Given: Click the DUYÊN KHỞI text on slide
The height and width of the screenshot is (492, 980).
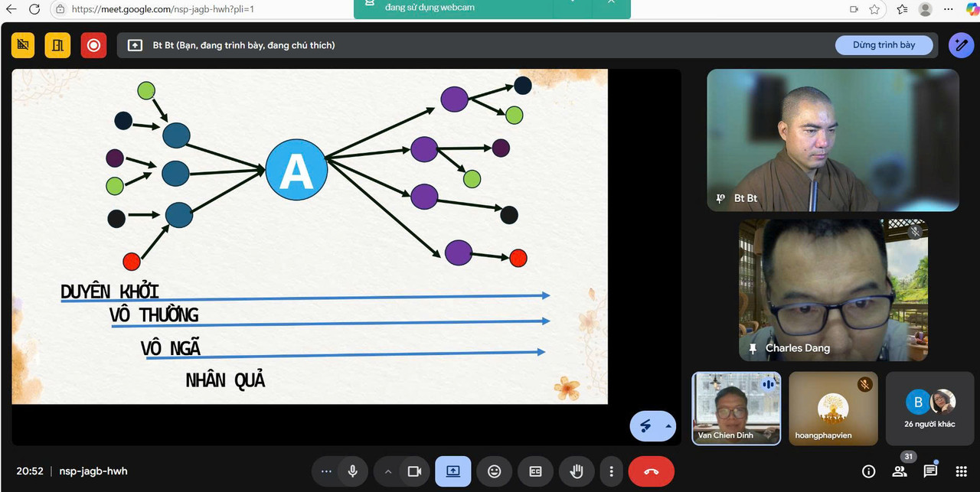Looking at the screenshot, I should [x=109, y=292].
